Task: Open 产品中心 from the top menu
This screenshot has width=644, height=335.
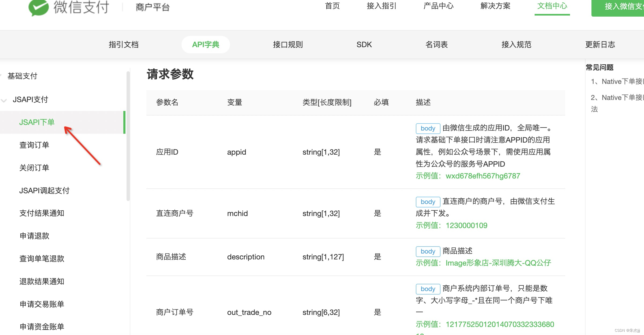Action: (438, 6)
